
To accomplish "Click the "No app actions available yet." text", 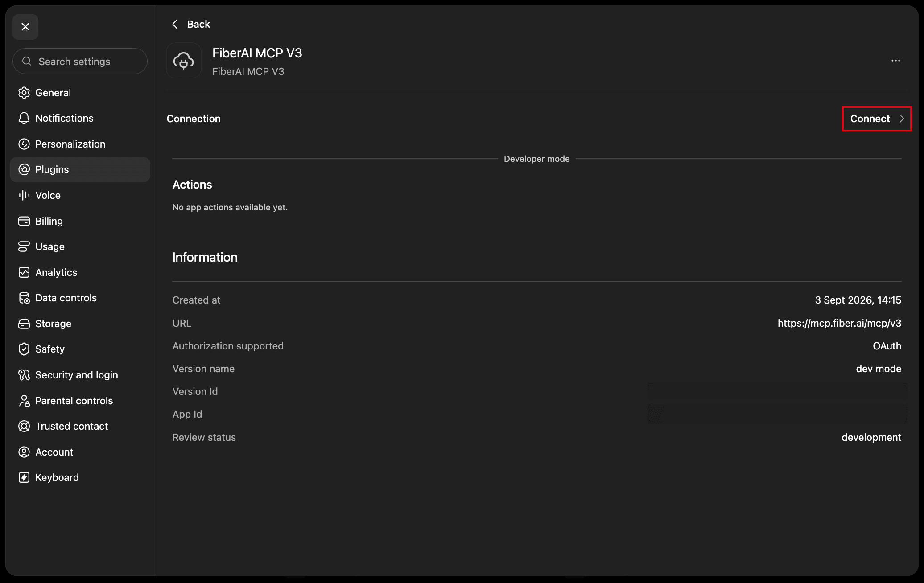I will coord(230,207).
